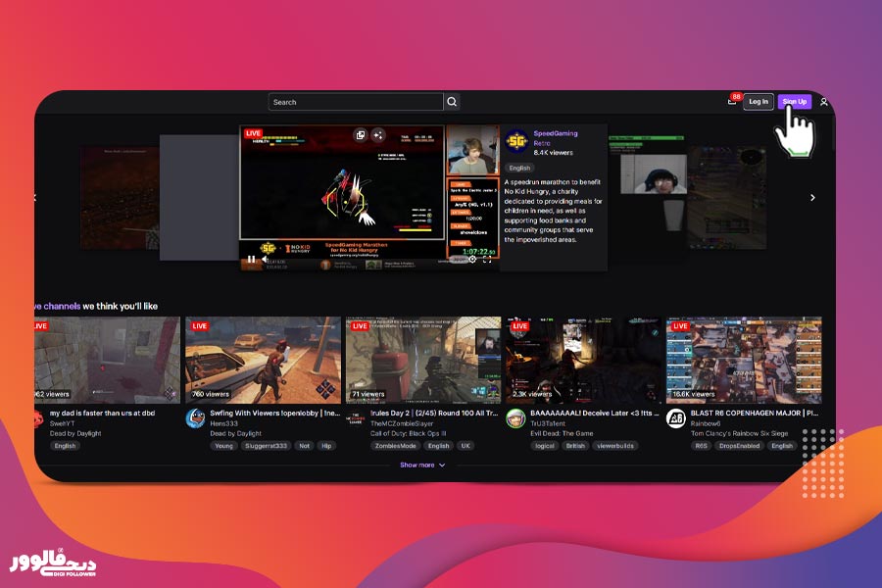Click the British tag
The width and height of the screenshot is (882, 588).
575,446
